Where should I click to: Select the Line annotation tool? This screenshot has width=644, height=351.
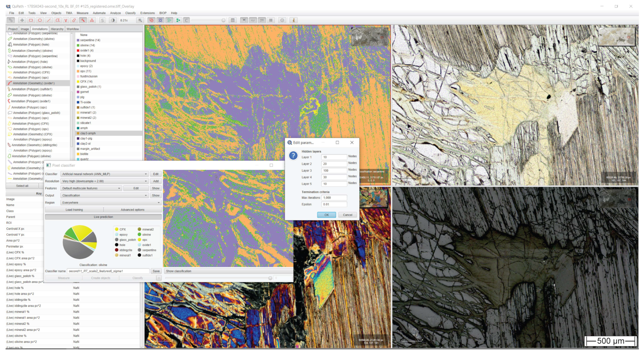point(49,20)
